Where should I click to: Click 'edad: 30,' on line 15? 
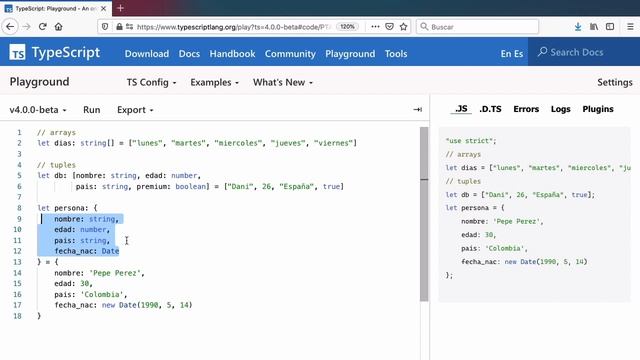click(73, 283)
